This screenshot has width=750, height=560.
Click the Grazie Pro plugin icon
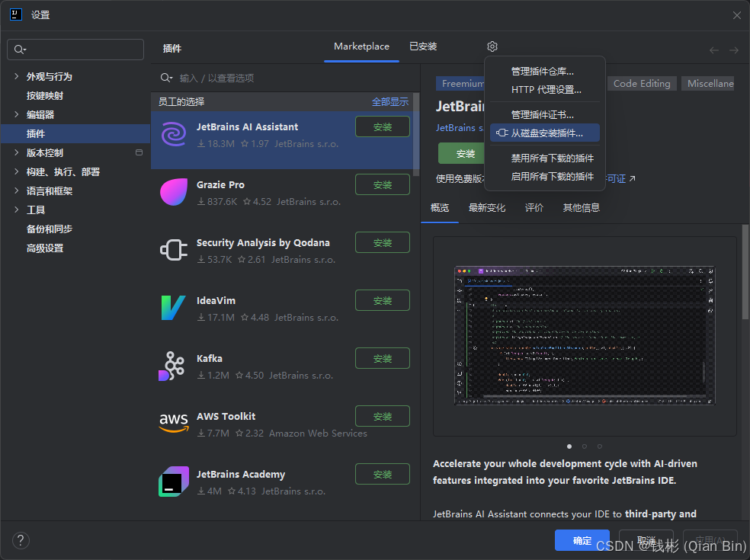(174, 192)
